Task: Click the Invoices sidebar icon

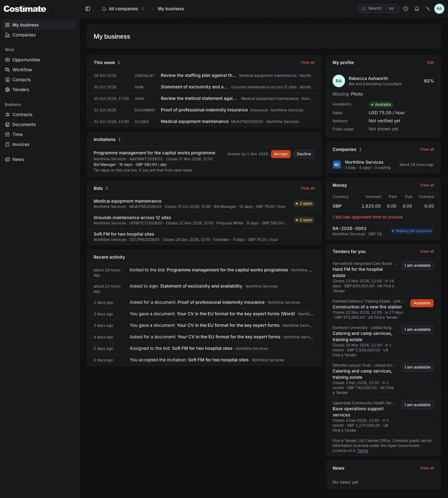Action: click(7, 144)
